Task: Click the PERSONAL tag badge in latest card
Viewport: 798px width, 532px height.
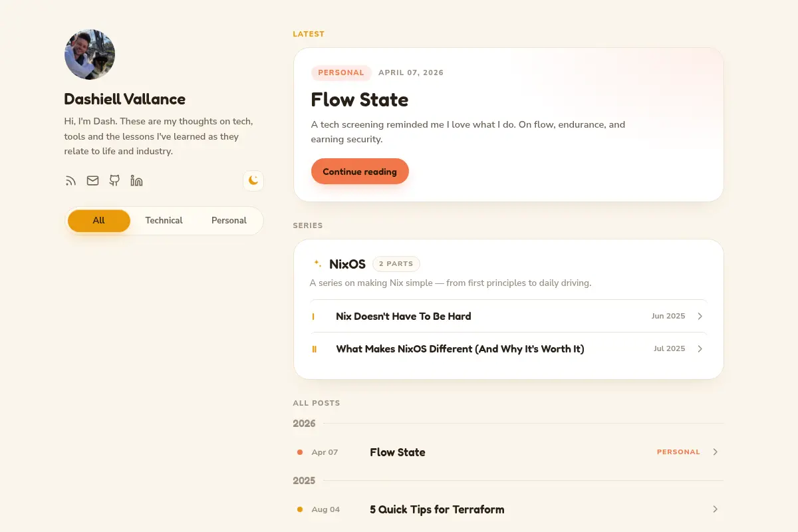Action: [x=341, y=72]
